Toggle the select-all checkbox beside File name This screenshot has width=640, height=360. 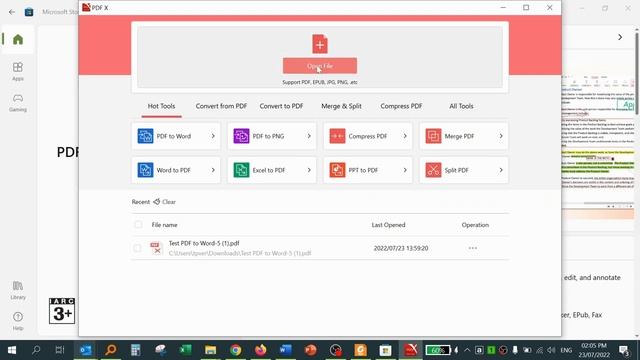tap(138, 224)
